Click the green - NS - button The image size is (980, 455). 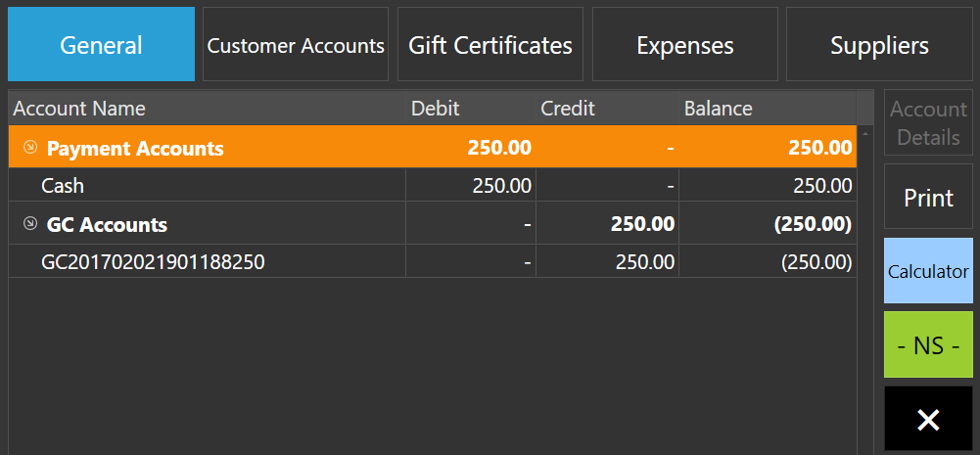(x=928, y=345)
